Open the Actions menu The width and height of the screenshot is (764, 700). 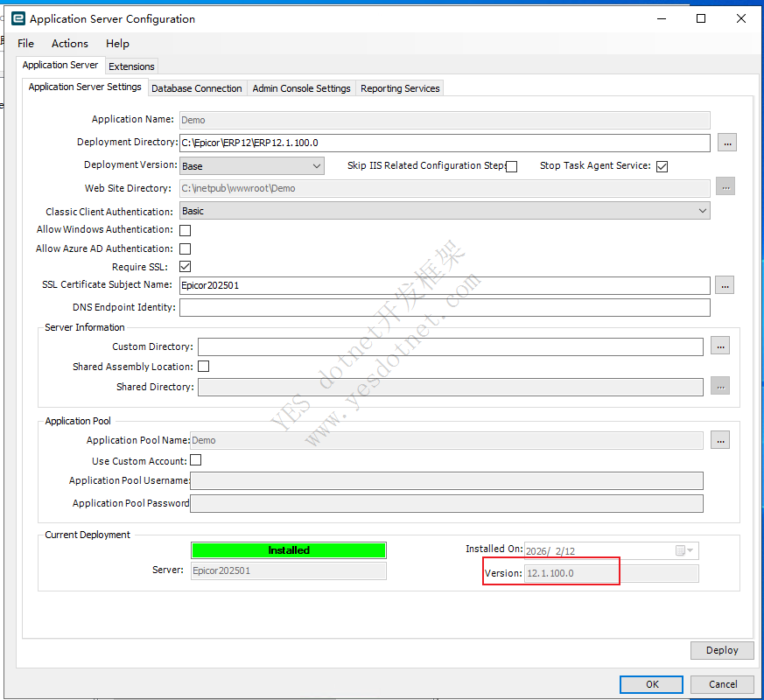[70, 44]
